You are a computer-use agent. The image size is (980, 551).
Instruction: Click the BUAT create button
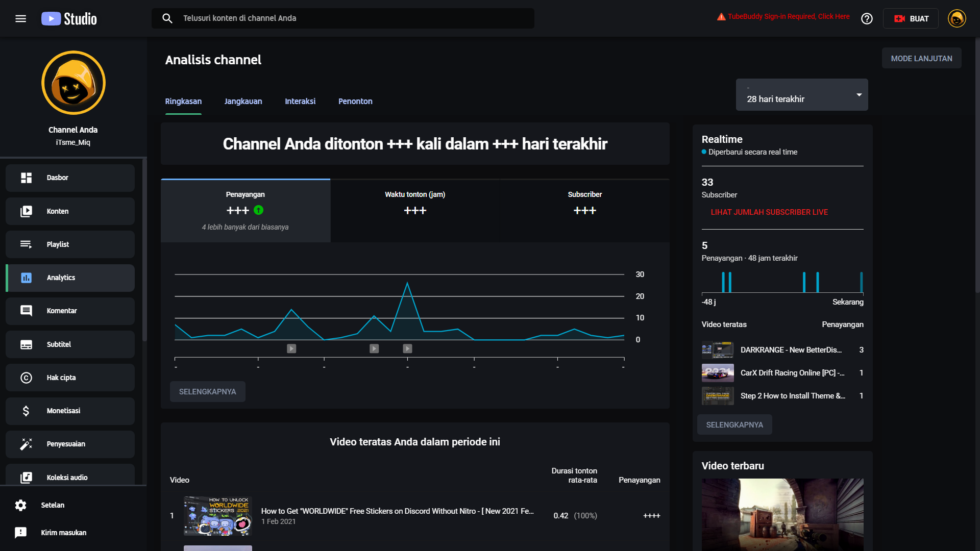tap(911, 19)
